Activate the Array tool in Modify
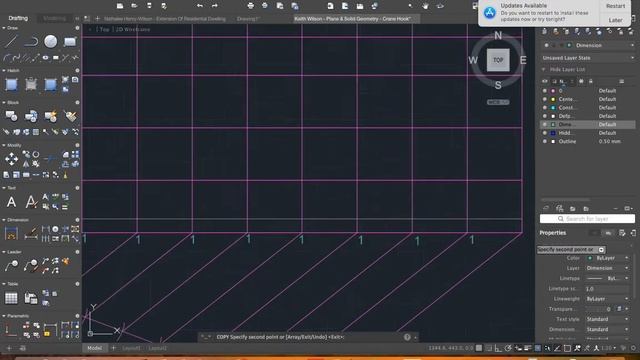This screenshot has width=640, height=360. point(76,154)
